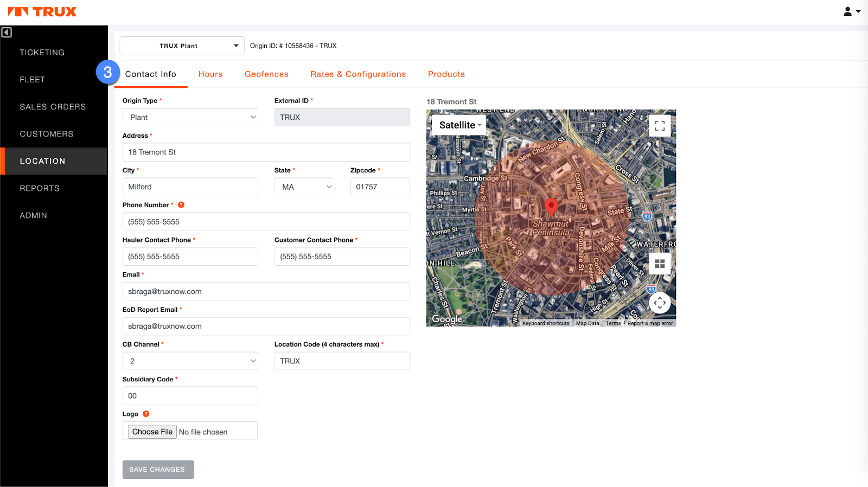This screenshot has width=868, height=487.
Task: Open the map layers grid icon
Action: tap(660, 264)
